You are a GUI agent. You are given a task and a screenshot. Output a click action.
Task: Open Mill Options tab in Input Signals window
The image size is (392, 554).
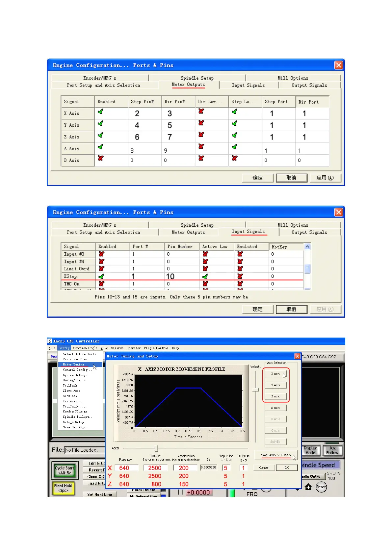click(x=293, y=225)
